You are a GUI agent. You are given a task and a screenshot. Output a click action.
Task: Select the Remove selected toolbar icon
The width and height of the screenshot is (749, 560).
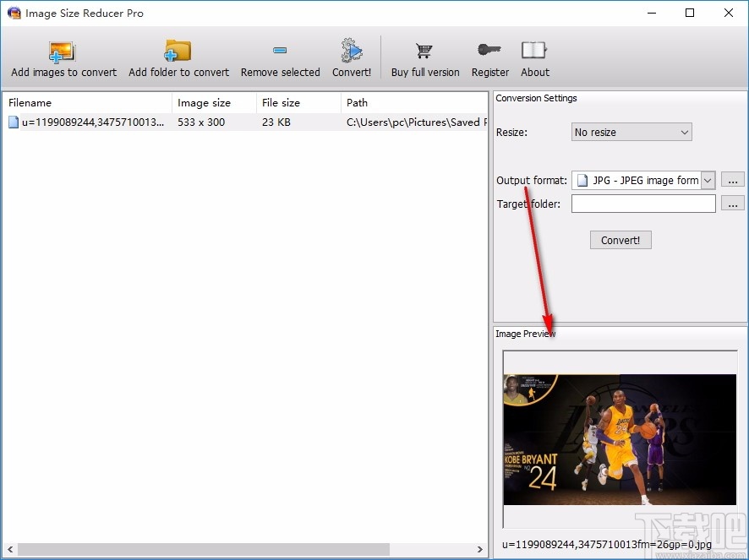(x=280, y=51)
